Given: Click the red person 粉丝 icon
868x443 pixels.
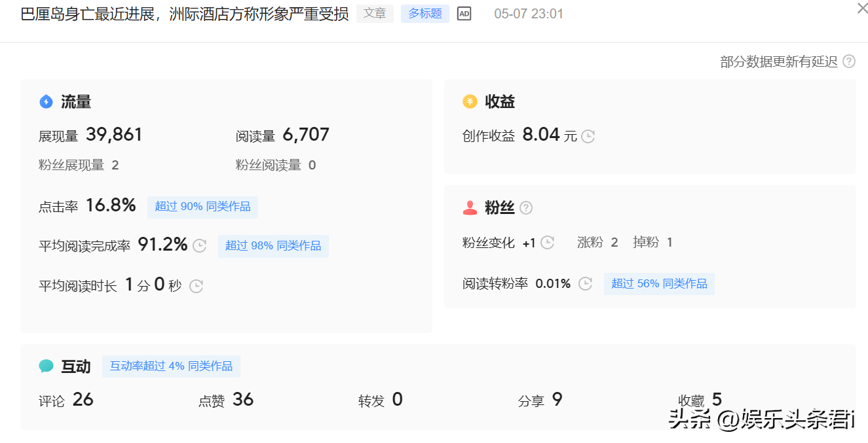Looking at the screenshot, I should coord(470,208).
